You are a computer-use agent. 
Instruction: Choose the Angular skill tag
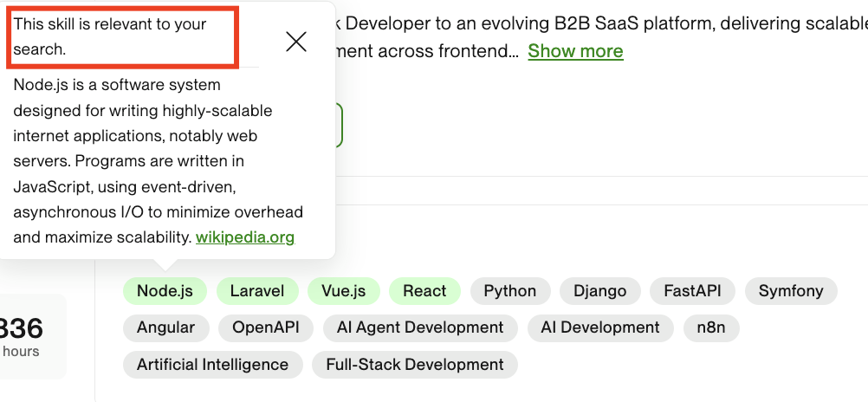165,327
